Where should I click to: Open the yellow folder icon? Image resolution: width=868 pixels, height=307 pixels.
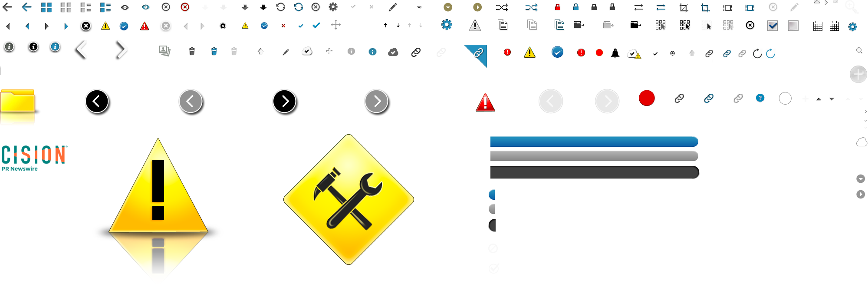pyautogui.click(x=18, y=101)
